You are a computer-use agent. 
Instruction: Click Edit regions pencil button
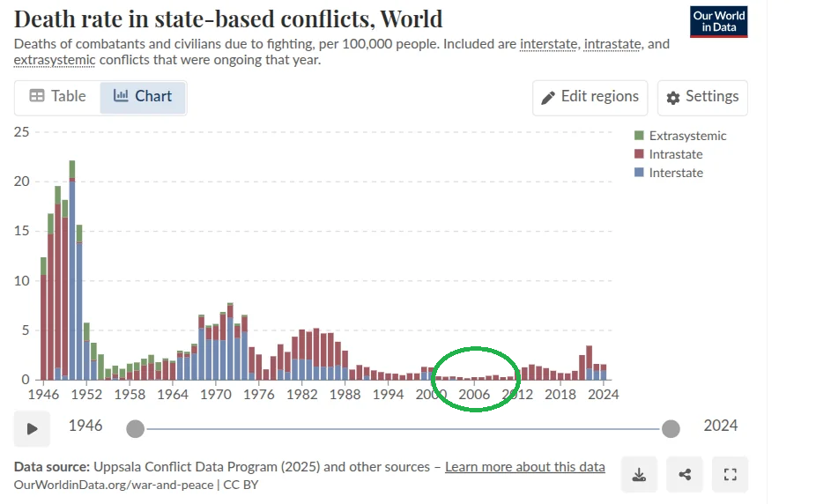click(590, 97)
